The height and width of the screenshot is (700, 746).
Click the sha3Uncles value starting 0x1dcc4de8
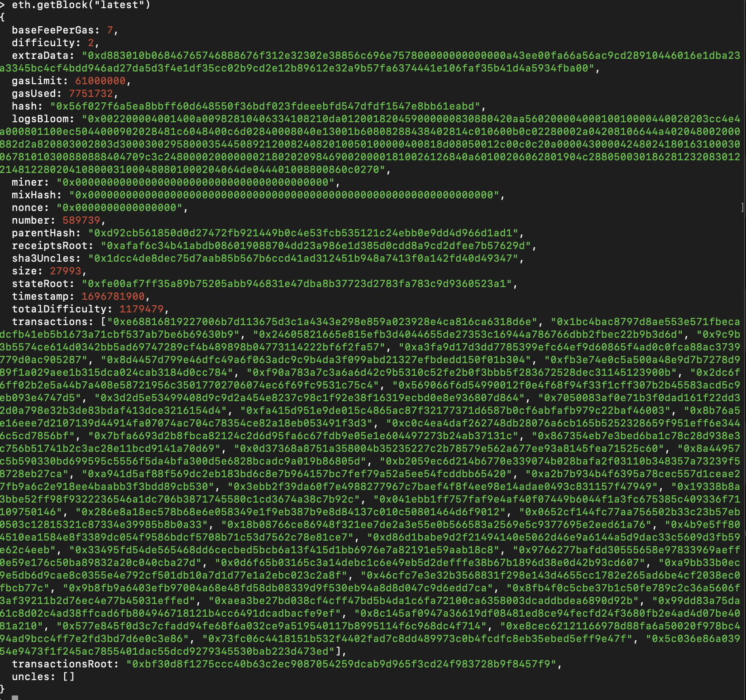pos(303,259)
